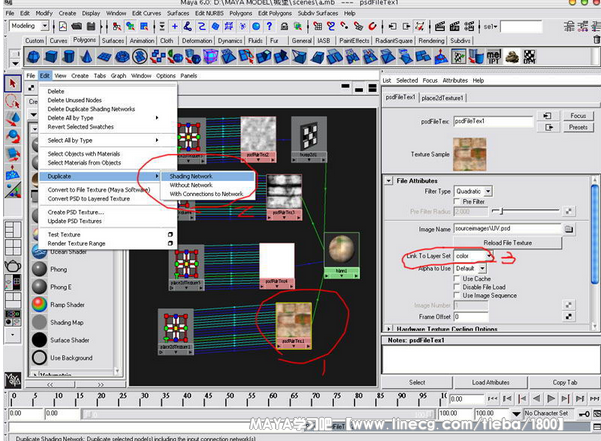
Task: Open the Modeling menu set dropdown
Action: coord(45,26)
